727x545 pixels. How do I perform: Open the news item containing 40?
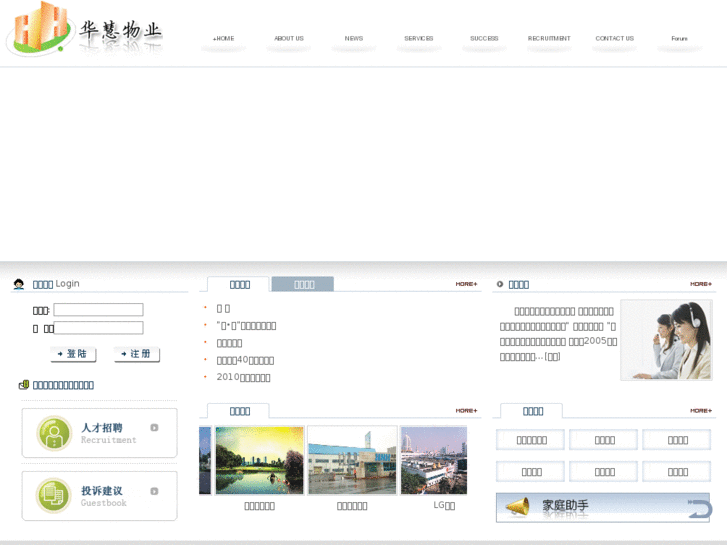click(245, 360)
